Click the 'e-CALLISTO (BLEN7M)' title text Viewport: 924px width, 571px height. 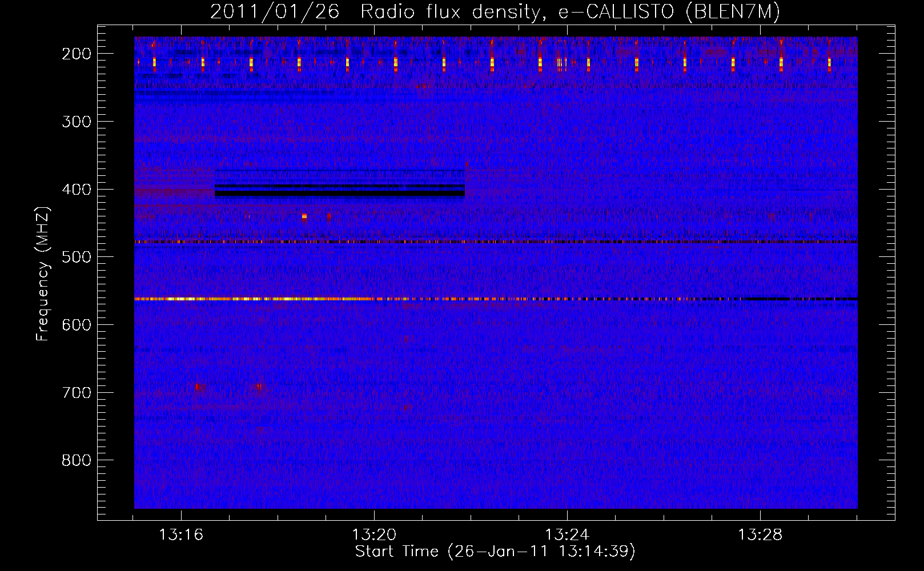pyautogui.click(x=669, y=12)
